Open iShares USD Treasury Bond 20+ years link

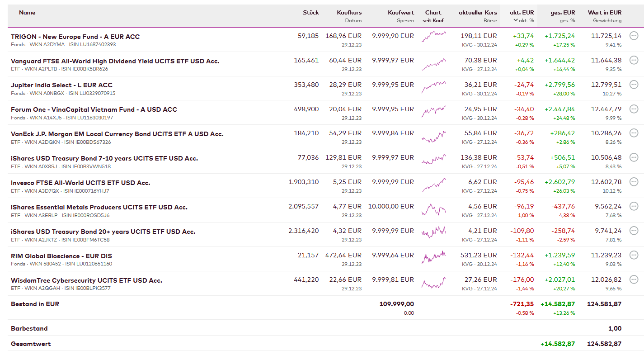[x=103, y=232]
